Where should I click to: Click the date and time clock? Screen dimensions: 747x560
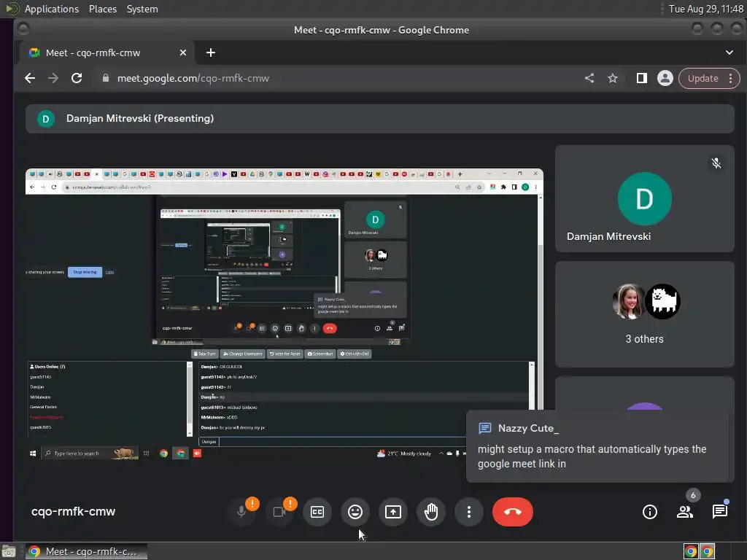point(706,9)
